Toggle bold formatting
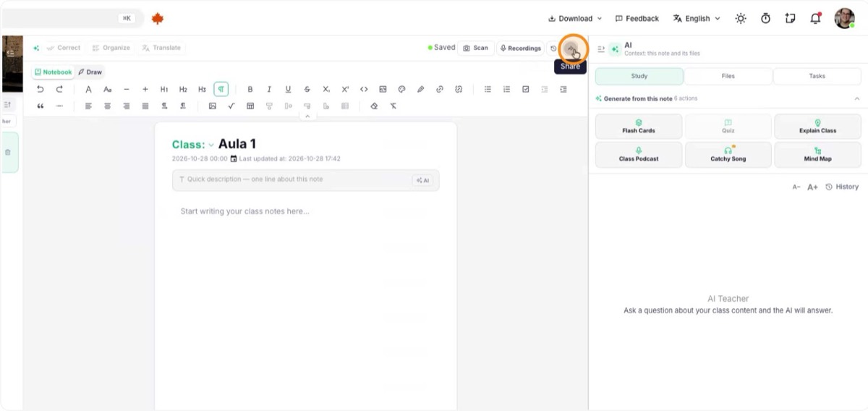This screenshot has height=411, width=868. 250,89
